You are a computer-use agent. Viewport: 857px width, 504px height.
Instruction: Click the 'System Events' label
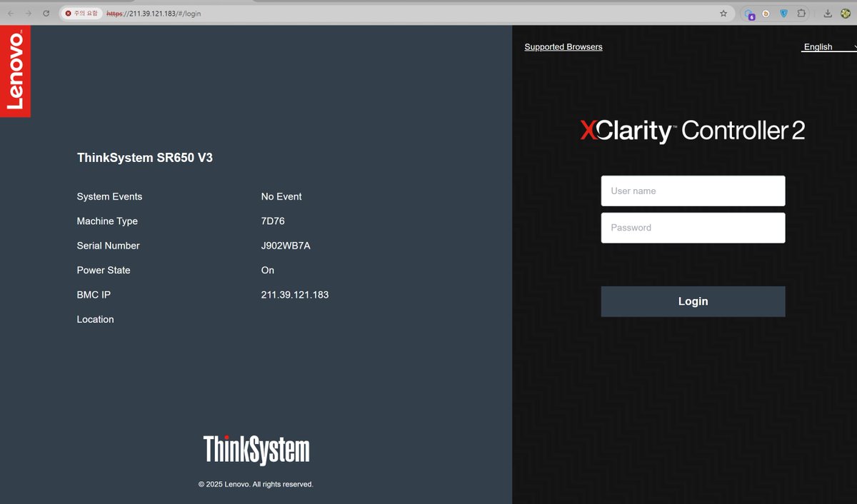click(x=109, y=196)
